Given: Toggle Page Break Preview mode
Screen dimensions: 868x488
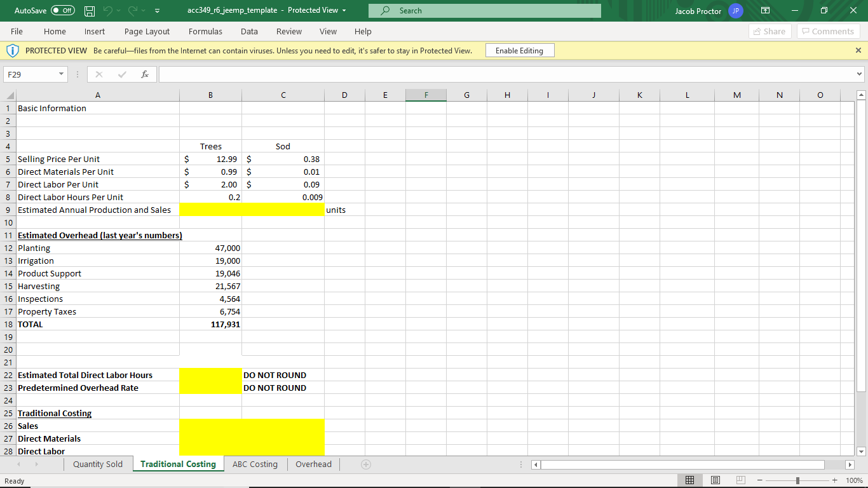Looking at the screenshot, I should tap(740, 480).
